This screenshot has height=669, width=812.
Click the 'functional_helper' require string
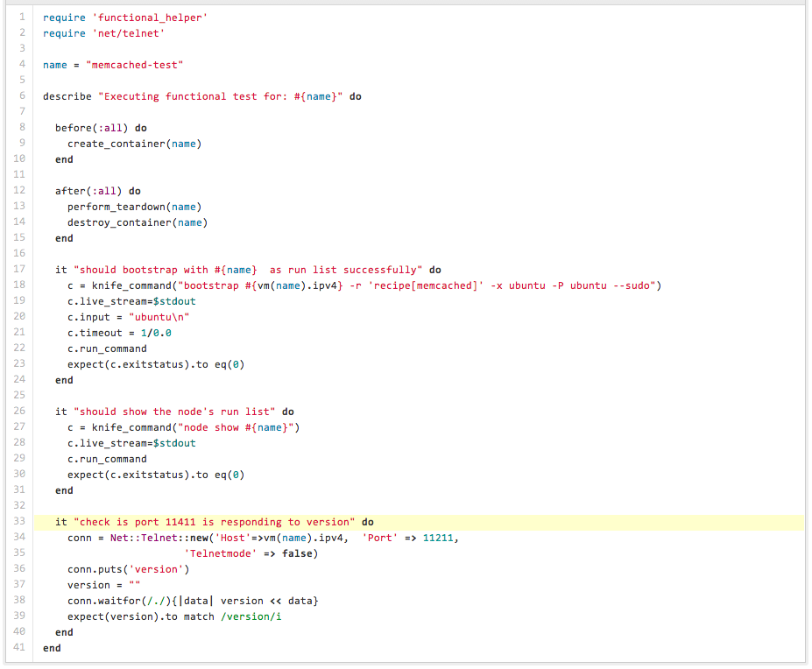(x=150, y=18)
